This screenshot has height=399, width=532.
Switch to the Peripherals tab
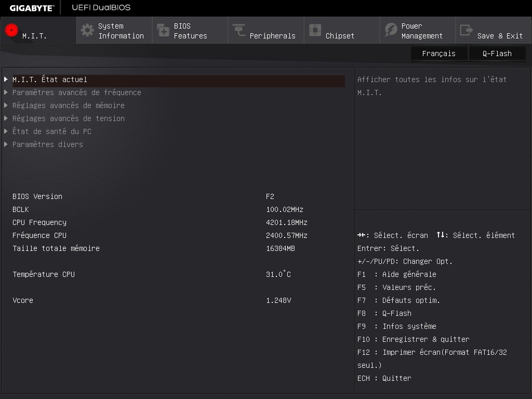pos(272,35)
